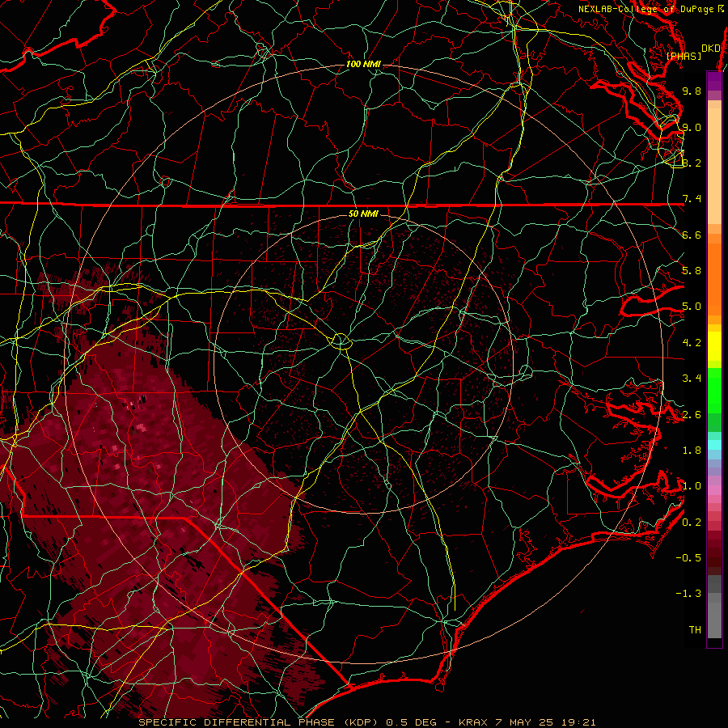This screenshot has height=728, width=728.
Task: Click the [PHAS] legend heading
Action: pyautogui.click(x=684, y=57)
